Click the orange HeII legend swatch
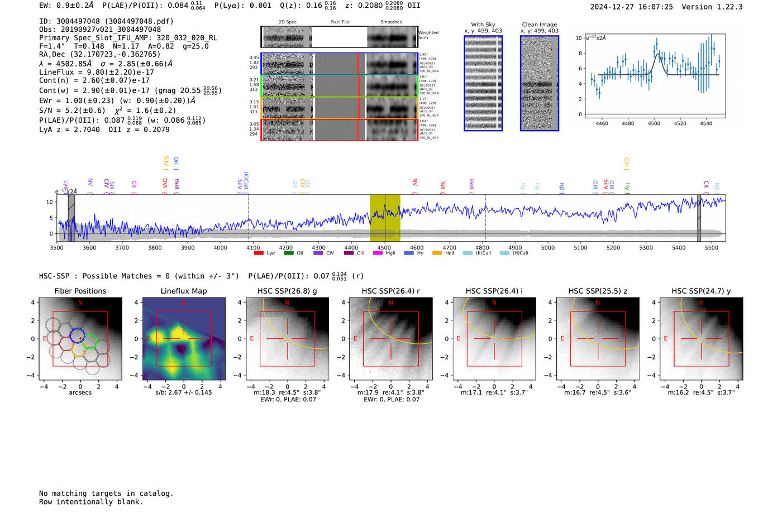Screen dimensions: 782x532 (437, 253)
